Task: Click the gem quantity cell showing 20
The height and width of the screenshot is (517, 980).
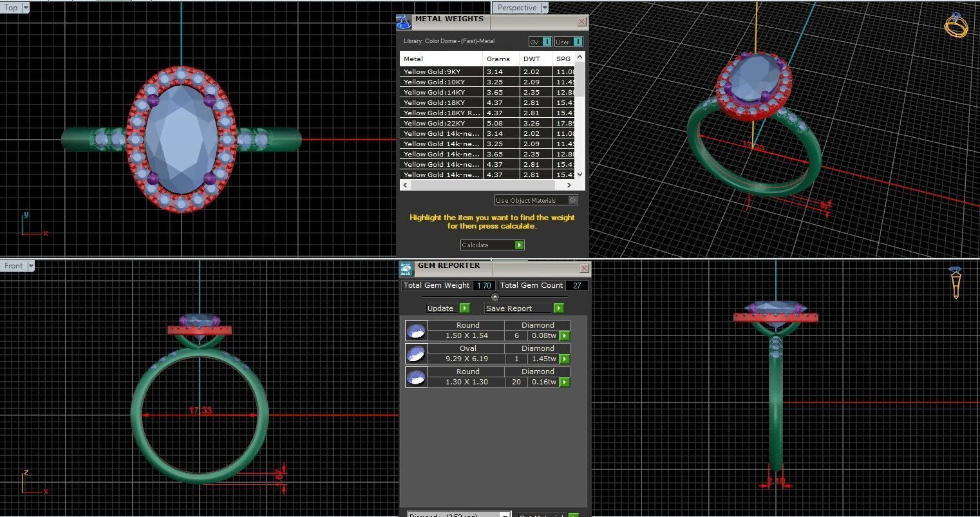Action: pyautogui.click(x=516, y=382)
